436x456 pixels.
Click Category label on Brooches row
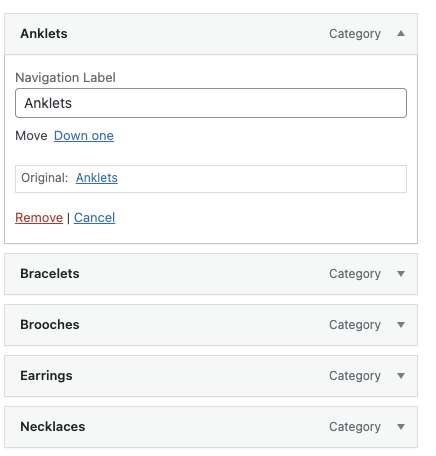pyautogui.click(x=355, y=325)
